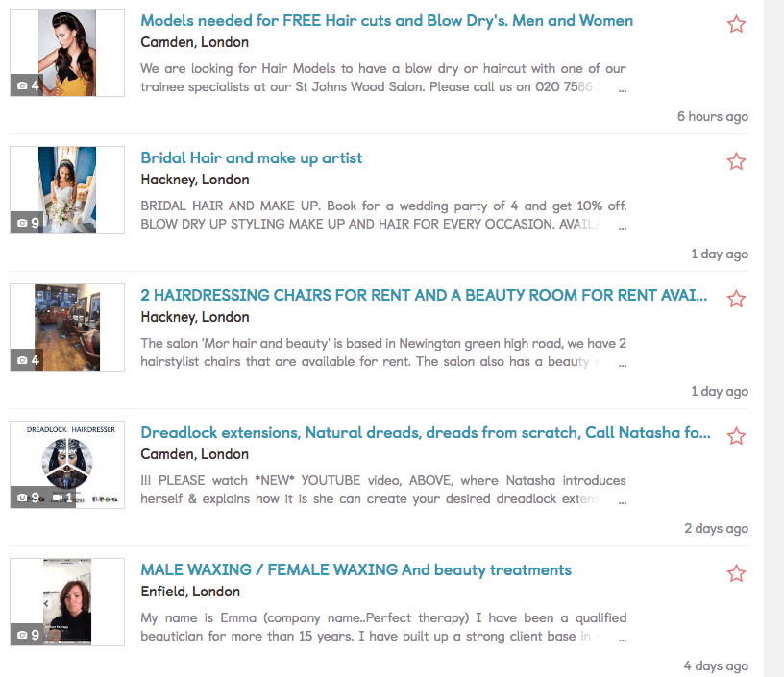Click the hair model thumbnail image

coord(67,53)
